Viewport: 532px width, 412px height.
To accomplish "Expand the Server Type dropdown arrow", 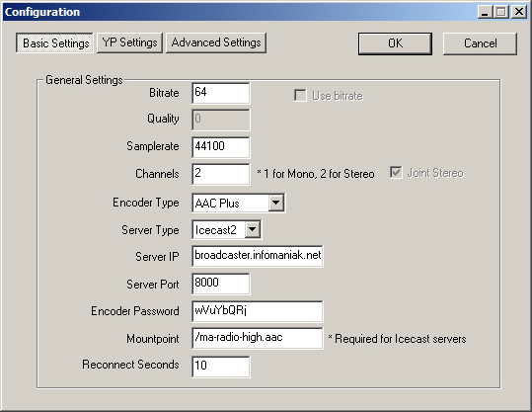I will click(253, 229).
